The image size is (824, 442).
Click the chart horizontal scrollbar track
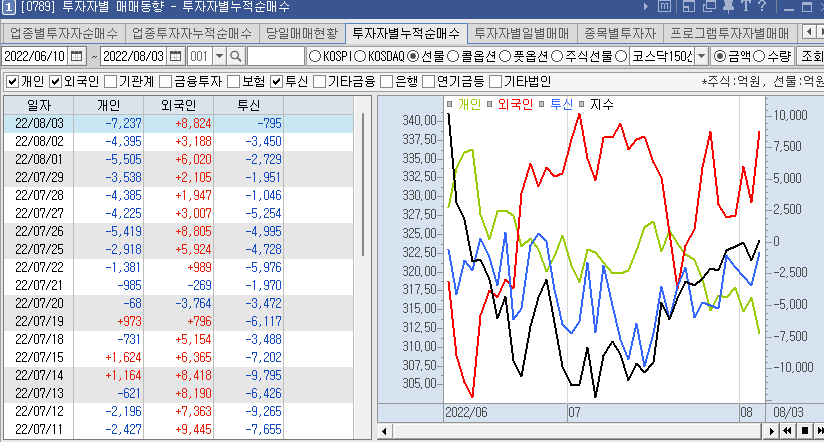(578, 431)
